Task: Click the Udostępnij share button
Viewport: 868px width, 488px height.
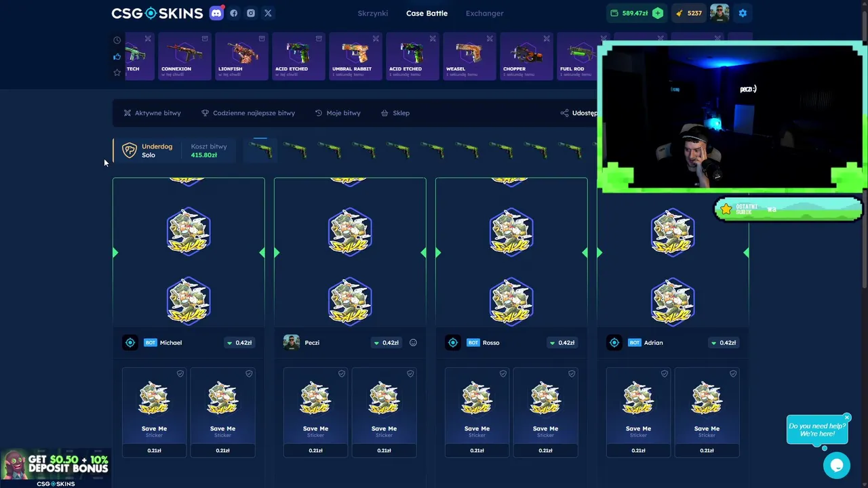Action: (579, 113)
